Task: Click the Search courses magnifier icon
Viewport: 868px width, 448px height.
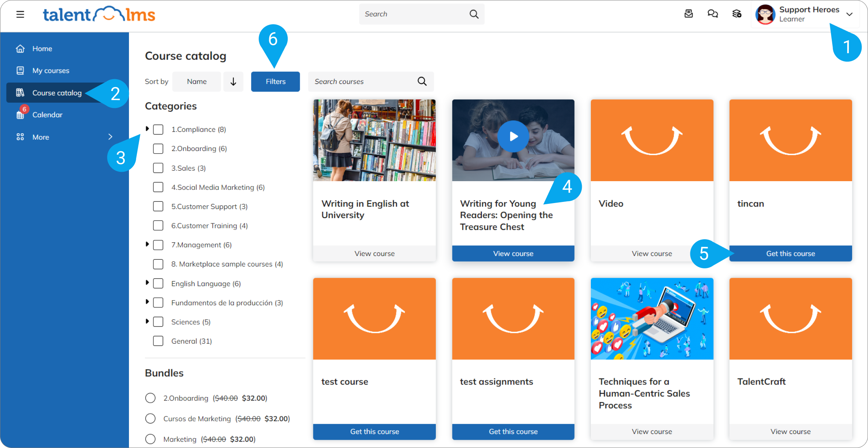Action: (x=422, y=82)
